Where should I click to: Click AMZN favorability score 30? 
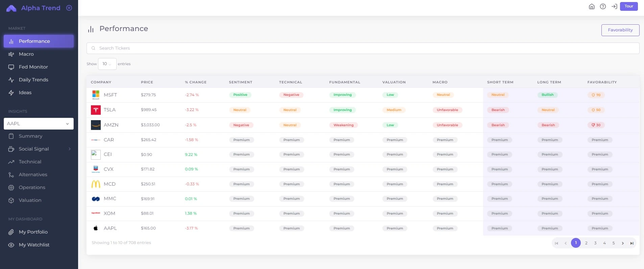(x=596, y=125)
